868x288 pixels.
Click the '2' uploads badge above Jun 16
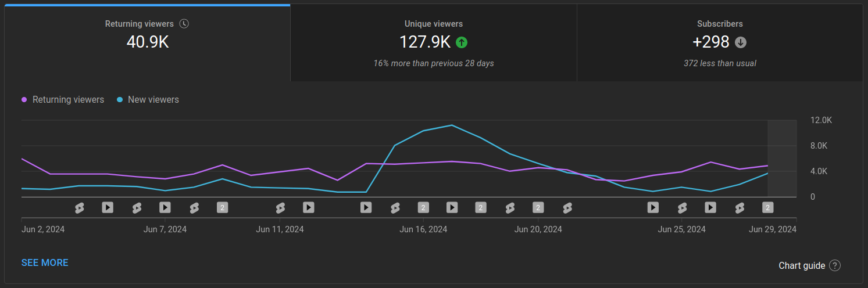click(x=423, y=207)
